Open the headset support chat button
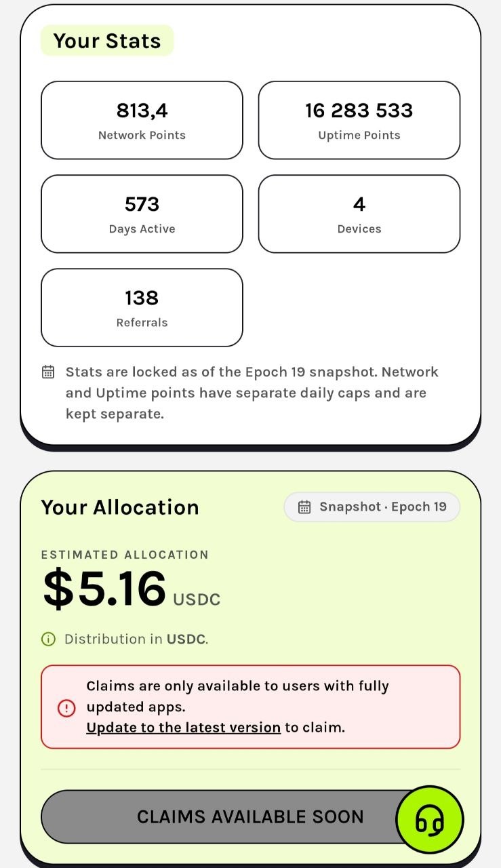The image size is (501, 868). click(x=429, y=819)
